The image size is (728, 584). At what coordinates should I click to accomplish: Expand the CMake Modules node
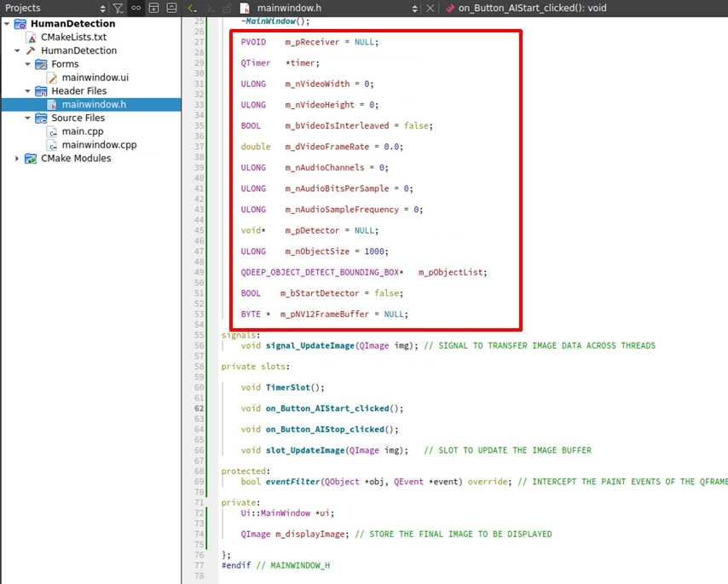17,159
